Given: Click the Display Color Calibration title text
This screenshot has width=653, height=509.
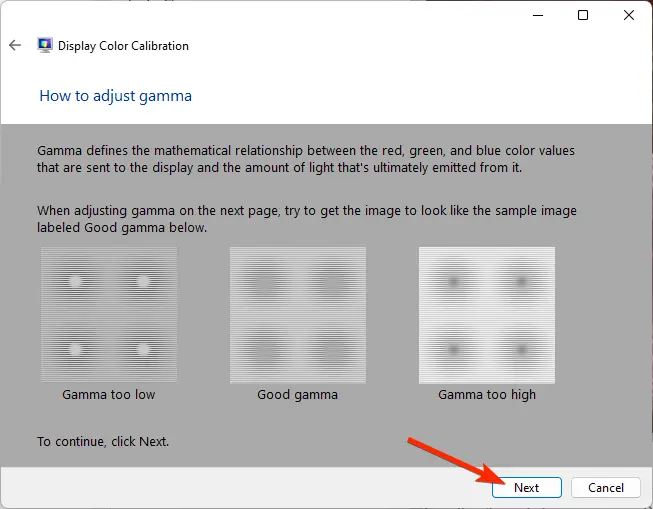Looking at the screenshot, I should (123, 46).
